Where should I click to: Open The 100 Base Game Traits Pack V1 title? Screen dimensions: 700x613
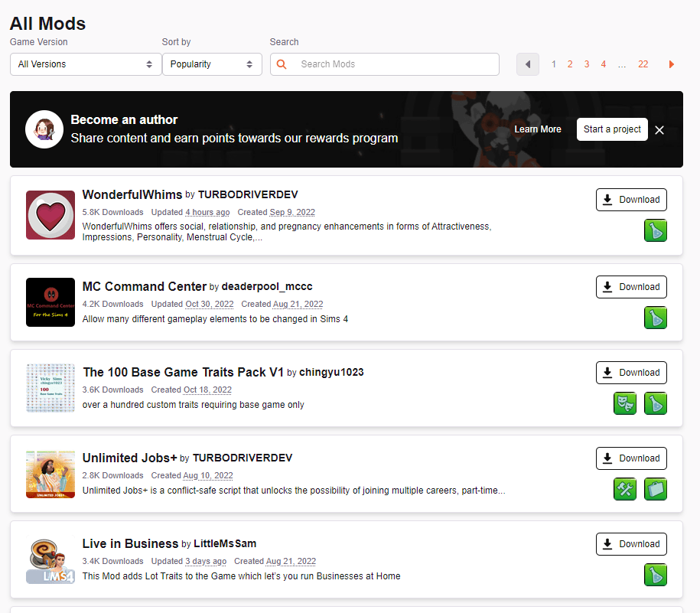click(x=183, y=372)
